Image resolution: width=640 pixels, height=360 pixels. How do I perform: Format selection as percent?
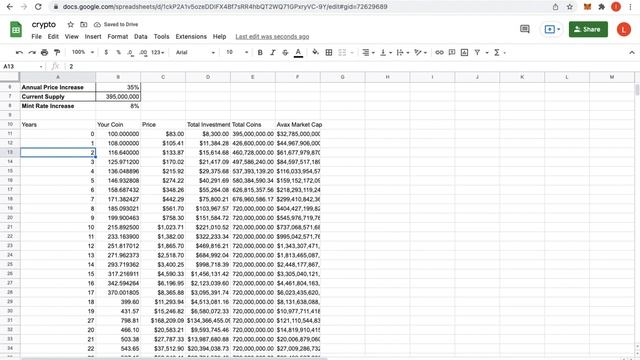tap(118, 52)
